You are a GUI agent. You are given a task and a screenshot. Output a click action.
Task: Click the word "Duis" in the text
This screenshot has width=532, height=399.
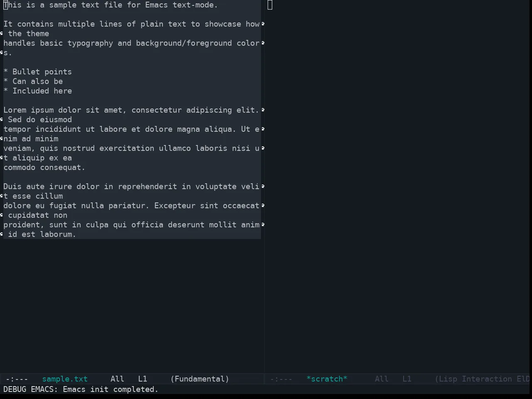pos(12,187)
